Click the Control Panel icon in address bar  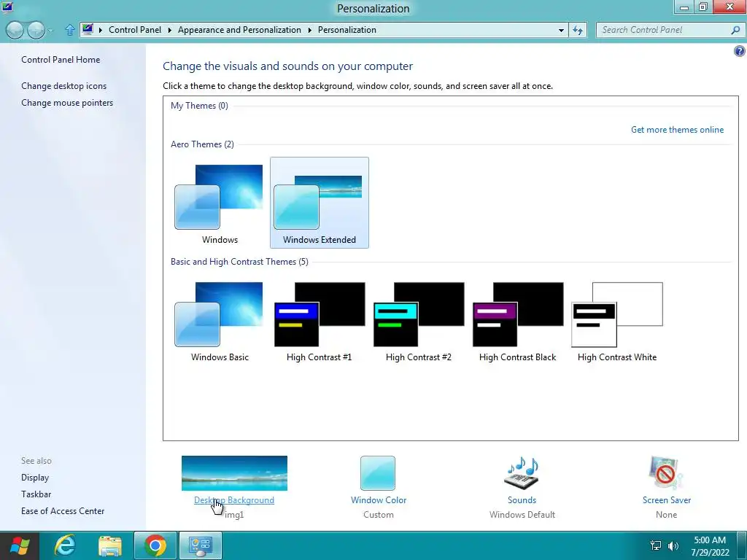pyautogui.click(x=88, y=29)
